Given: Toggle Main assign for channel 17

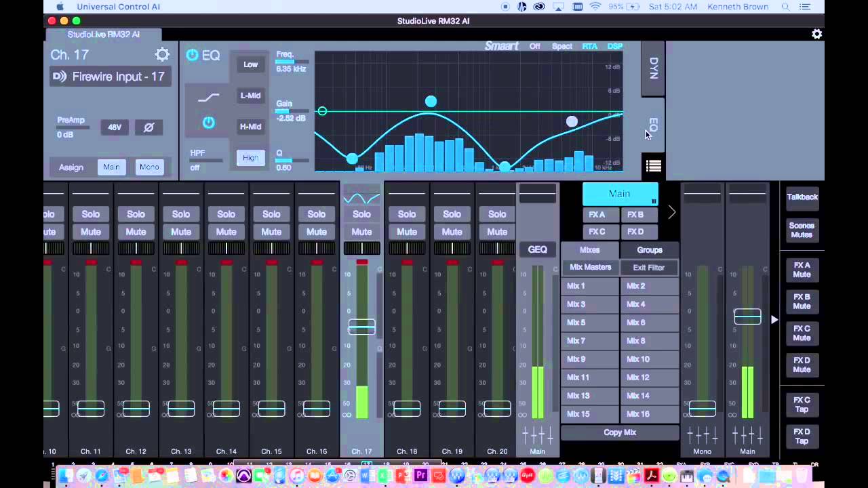Looking at the screenshot, I should (111, 167).
